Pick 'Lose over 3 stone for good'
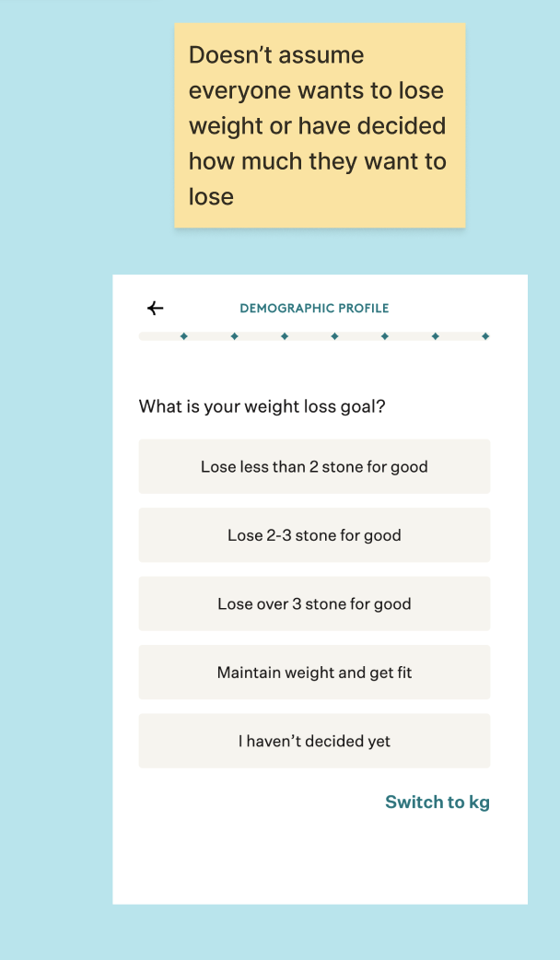Screen dimensions: 560x960 (x=315, y=603)
